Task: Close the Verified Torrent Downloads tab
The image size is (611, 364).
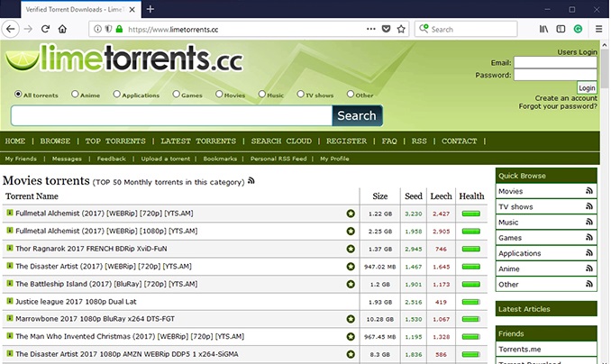Action: (x=132, y=9)
